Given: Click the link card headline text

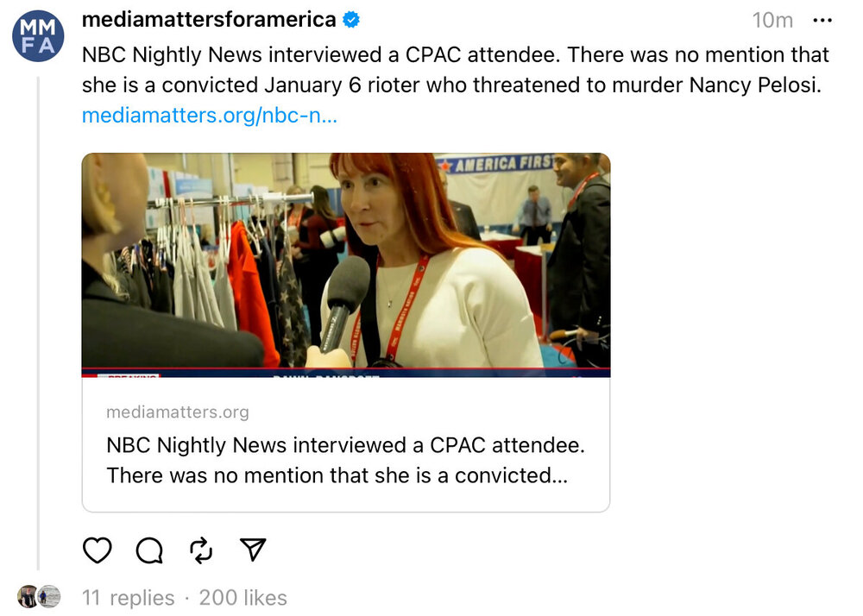Looking at the screenshot, I should click(345, 461).
